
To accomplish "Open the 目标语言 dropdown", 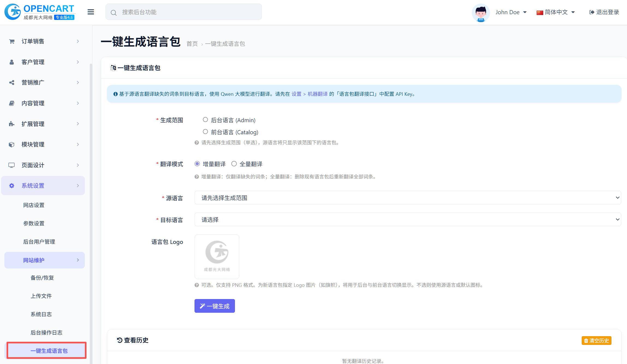I will 407,219.
